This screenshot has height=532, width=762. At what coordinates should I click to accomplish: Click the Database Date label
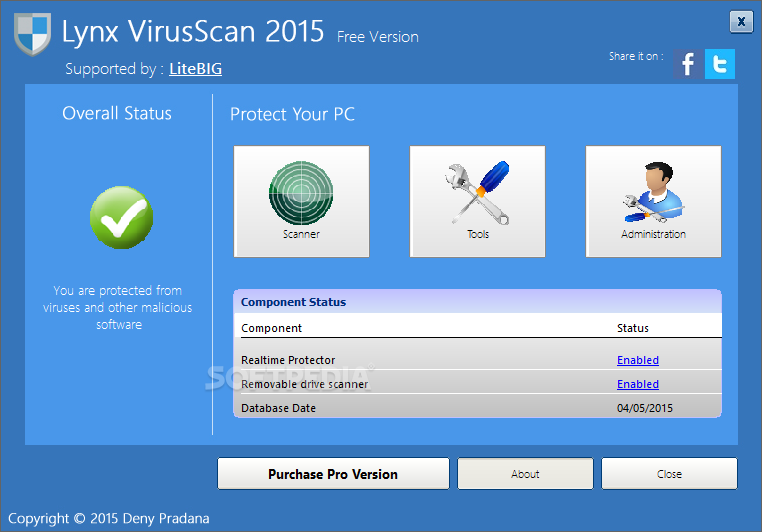coord(278,408)
